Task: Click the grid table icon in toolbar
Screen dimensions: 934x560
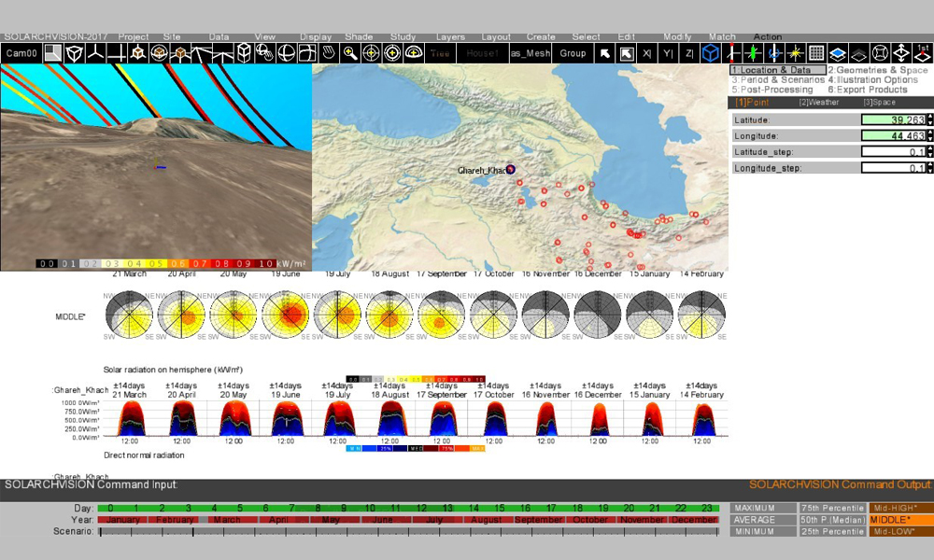Action: [x=816, y=53]
